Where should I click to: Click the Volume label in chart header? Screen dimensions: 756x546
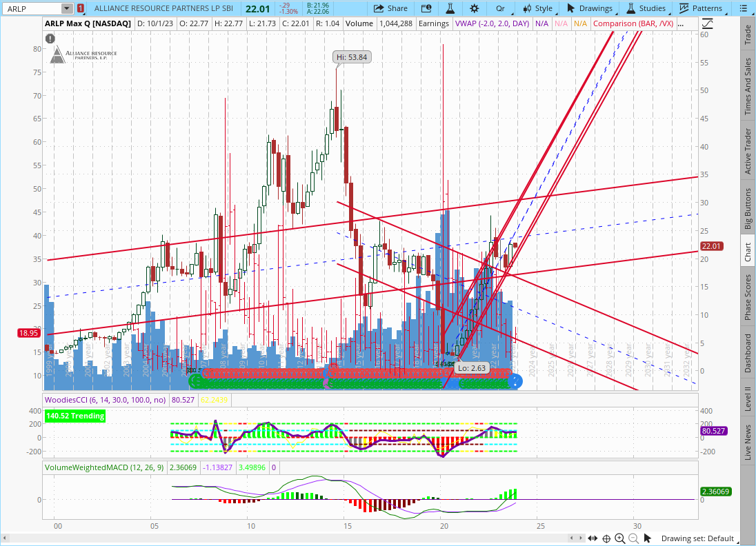point(359,23)
